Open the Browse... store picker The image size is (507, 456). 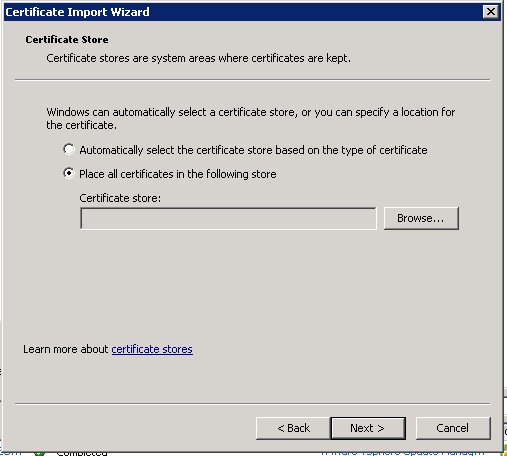421,218
